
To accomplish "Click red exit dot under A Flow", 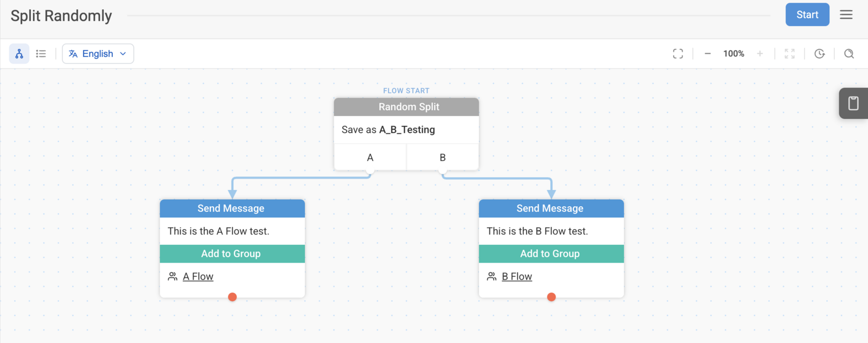I will [x=232, y=297].
